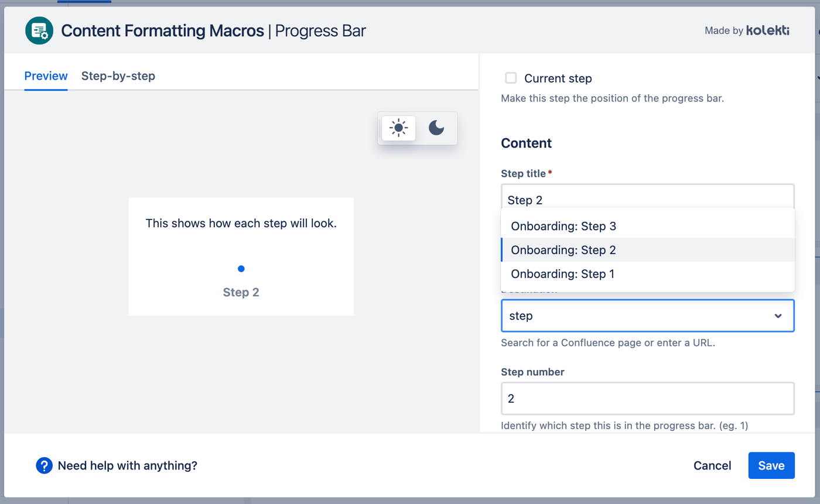Switch to the Step-by-step tab
Image resolution: width=820 pixels, height=504 pixels.
(118, 76)
